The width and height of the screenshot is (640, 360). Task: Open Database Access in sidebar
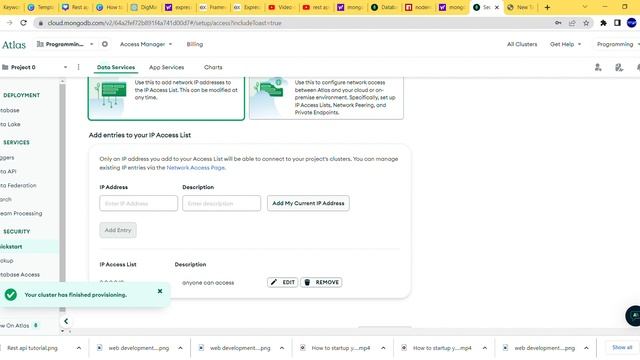tap(20, 275)
